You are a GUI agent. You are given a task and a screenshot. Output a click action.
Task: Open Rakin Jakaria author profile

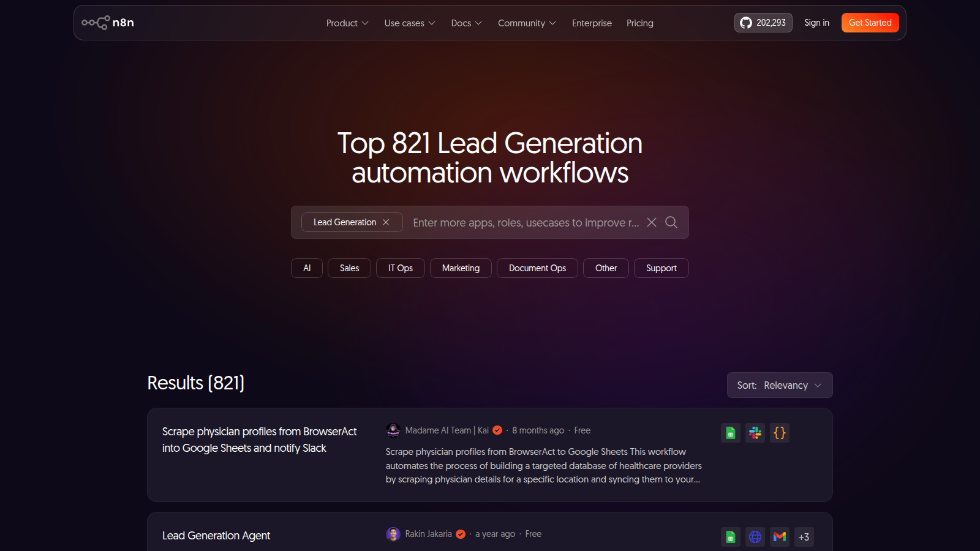point(428,534)
